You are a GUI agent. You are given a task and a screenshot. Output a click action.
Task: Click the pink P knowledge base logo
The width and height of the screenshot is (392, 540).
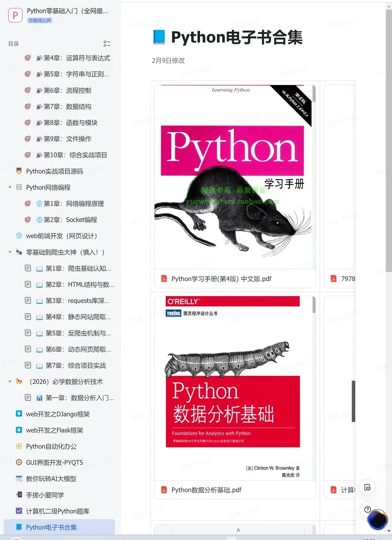[x=15, y=15]
